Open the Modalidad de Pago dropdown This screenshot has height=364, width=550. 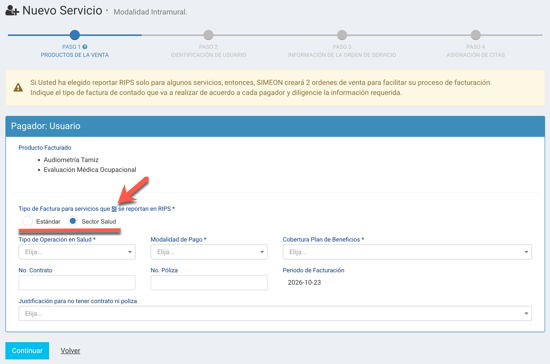[209, 252]
